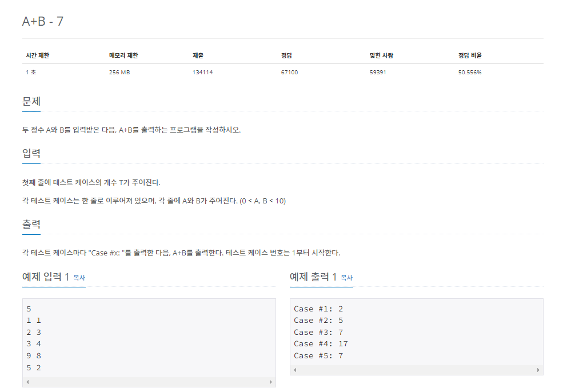Click the line about test case count T

(91, 182)
